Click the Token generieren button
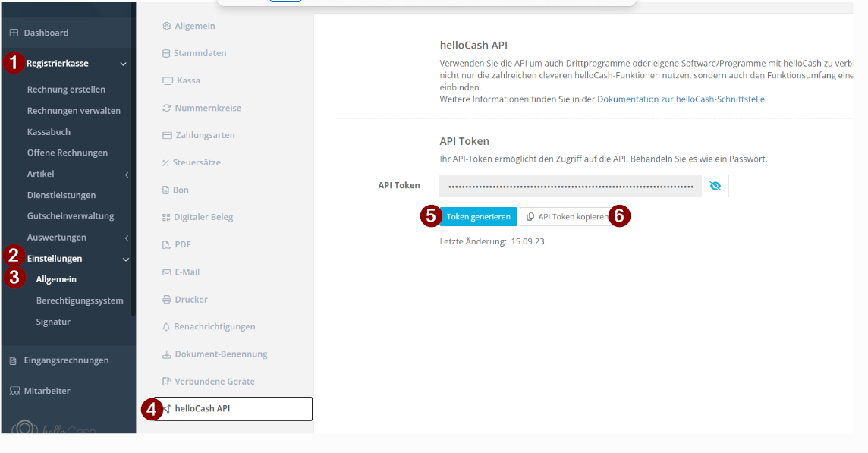Image resolution: width=868 pixels, height=453 pixels. 478,216
